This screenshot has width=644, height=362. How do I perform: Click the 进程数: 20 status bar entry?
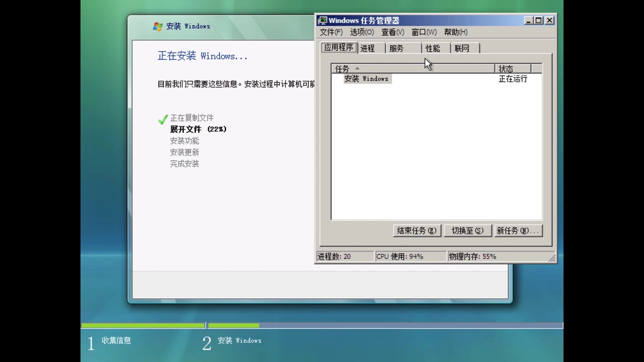click(345, 256)
